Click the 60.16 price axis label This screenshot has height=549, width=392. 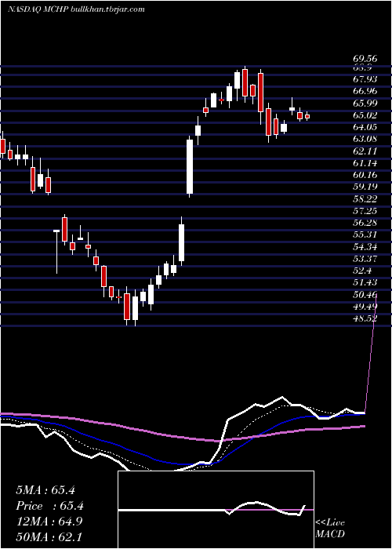[365, 175]
